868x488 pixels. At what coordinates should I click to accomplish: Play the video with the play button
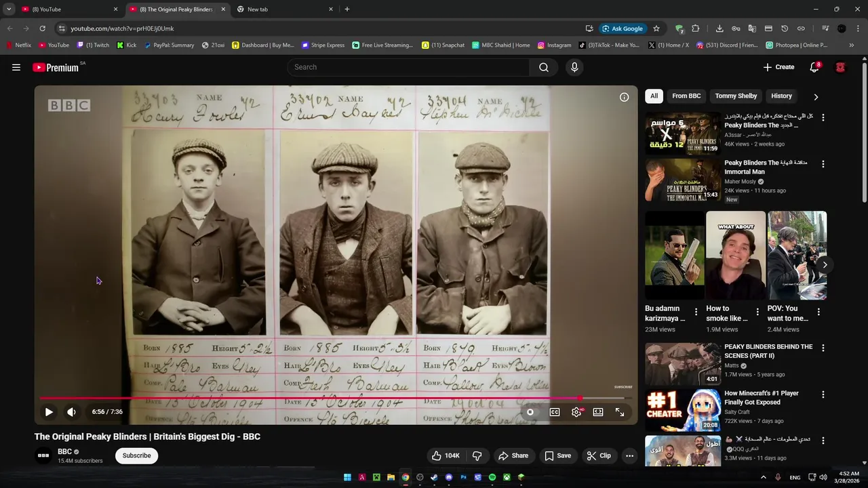49,412
